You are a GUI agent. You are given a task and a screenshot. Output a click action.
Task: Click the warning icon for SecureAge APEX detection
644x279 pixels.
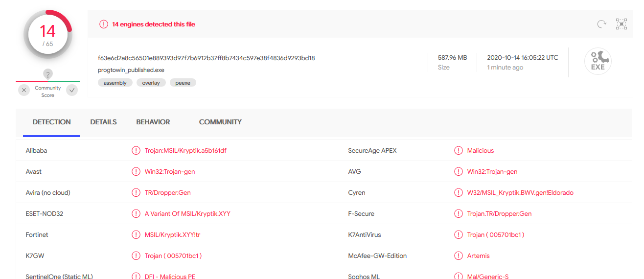[x=459, y=150]
